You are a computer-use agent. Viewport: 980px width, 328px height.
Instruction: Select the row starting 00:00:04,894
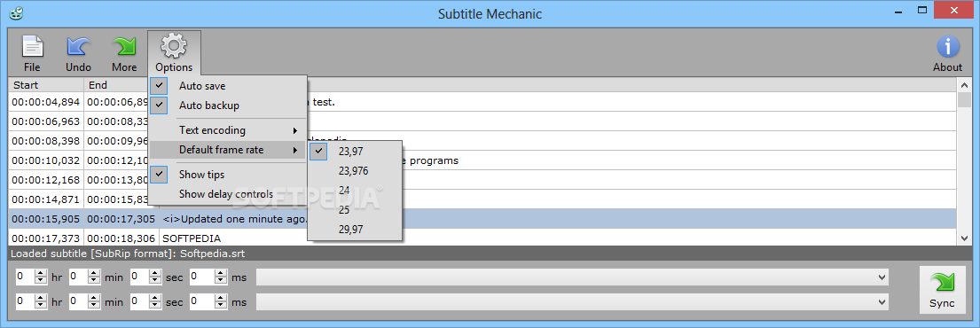(x=482, y=102)
